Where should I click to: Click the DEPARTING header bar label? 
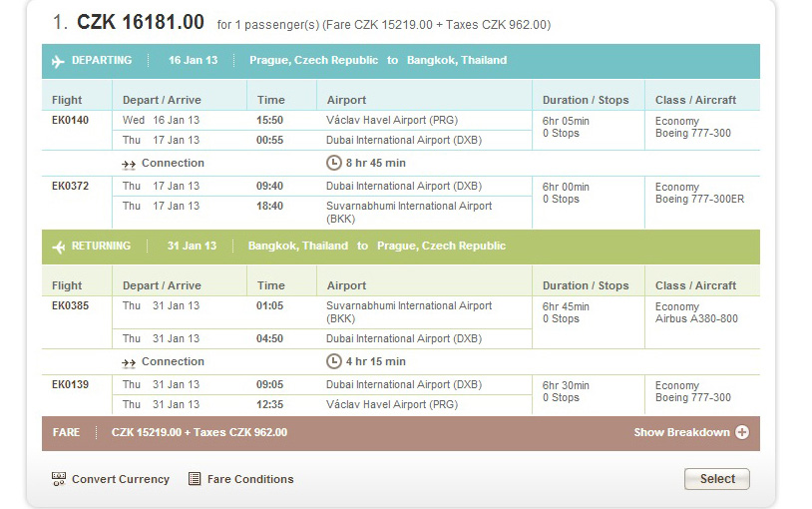(x=102, y=61)
